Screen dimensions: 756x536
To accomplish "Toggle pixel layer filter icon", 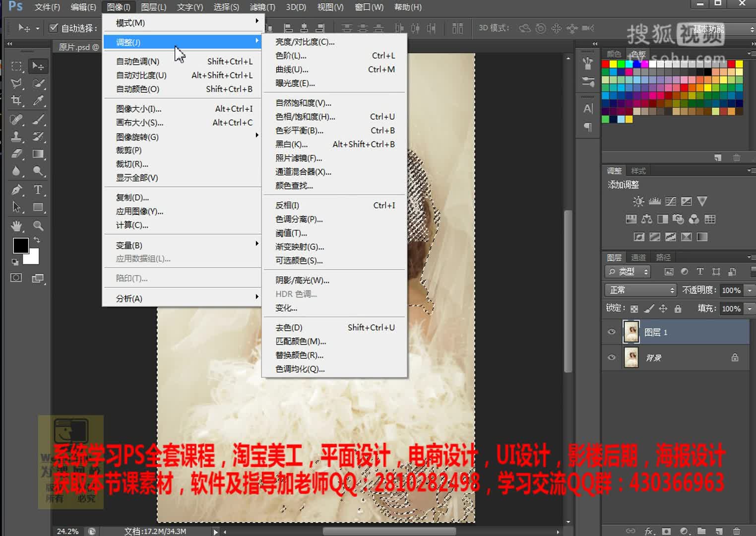I will 669,271.
